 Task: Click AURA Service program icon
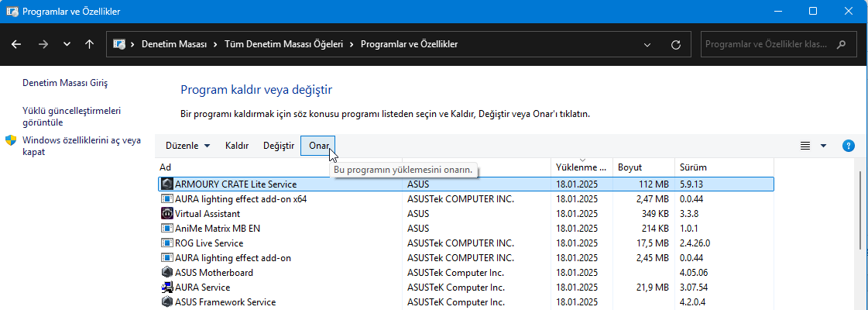(166, 288)
